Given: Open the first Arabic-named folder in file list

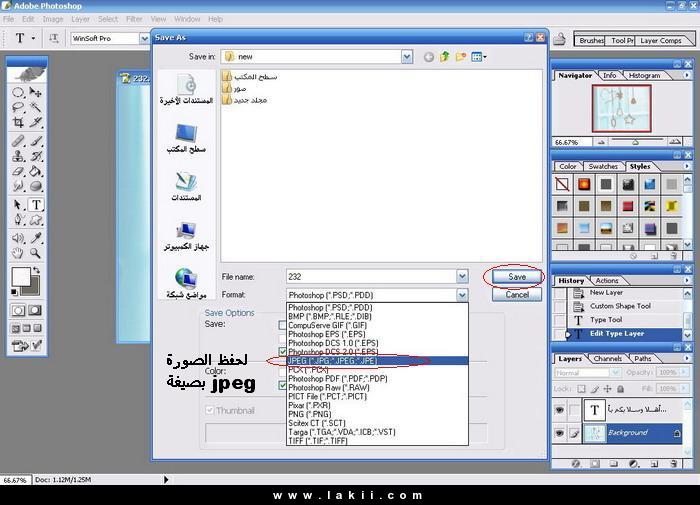Looking at the screenshot, I should coord(250,77).
